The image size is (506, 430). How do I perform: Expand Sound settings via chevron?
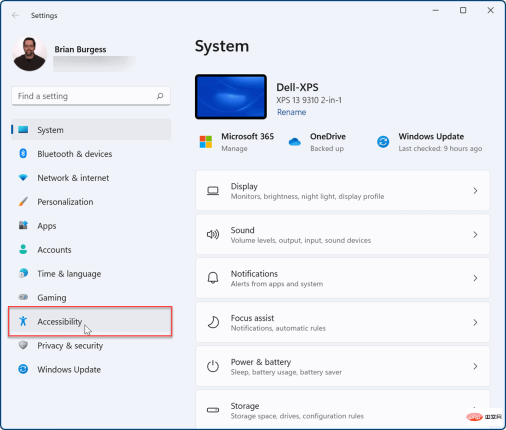coord(475,235)
